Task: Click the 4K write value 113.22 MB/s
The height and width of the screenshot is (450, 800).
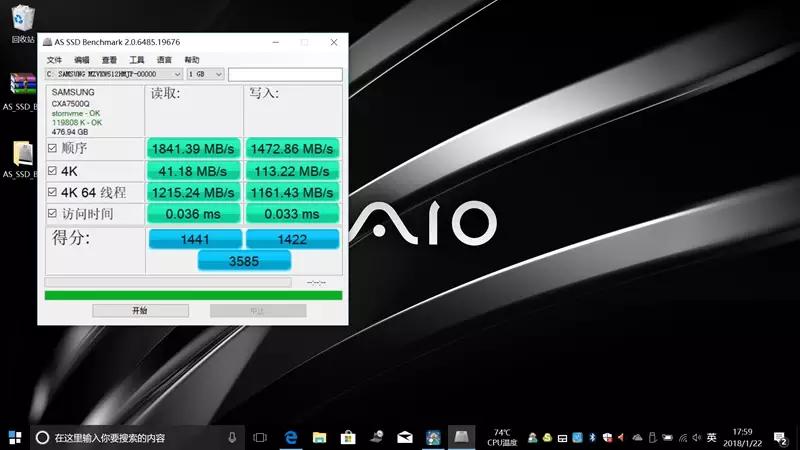Action: (292, 171)
